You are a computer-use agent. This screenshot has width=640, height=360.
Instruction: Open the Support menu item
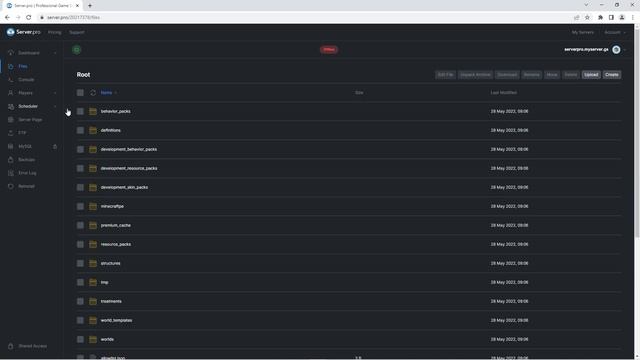[x=77, y=32]
